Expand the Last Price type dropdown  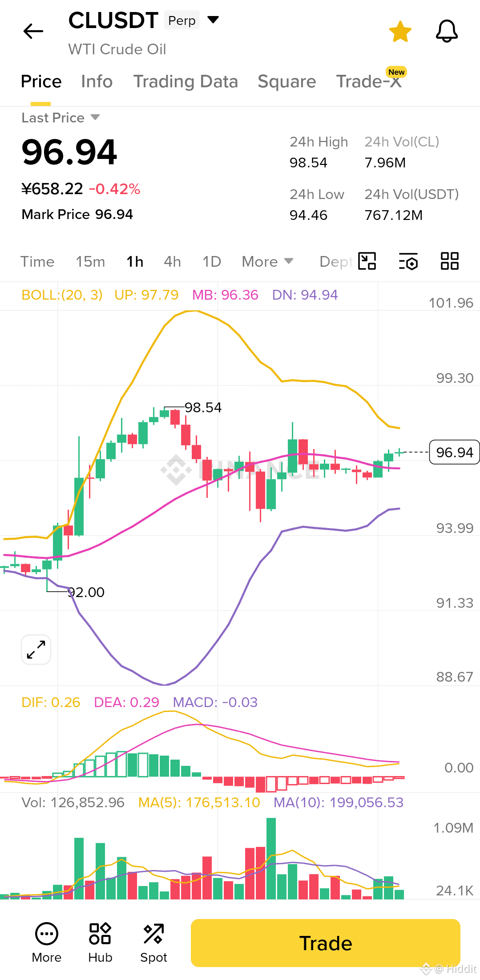(95, 117)
